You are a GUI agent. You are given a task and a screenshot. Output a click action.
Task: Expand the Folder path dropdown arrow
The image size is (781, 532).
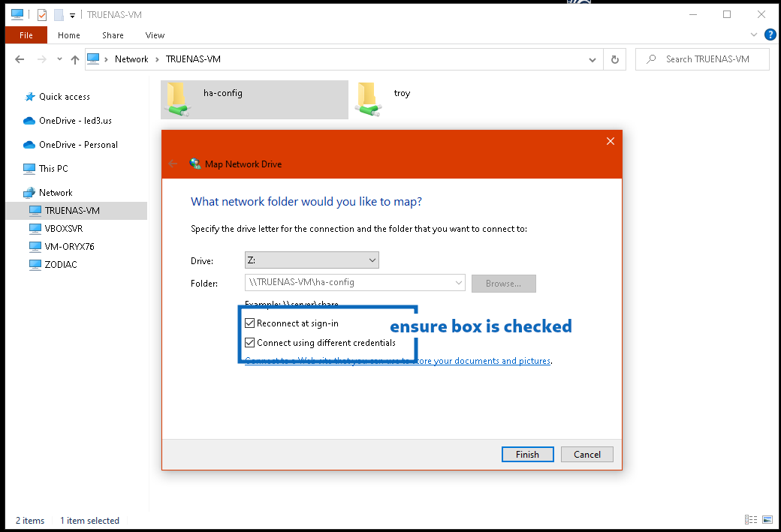tap(458, 283)
